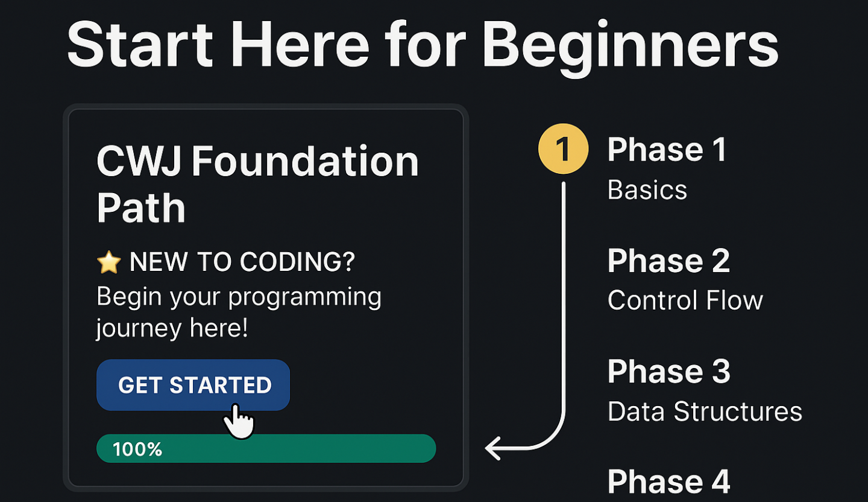Click the yellow number 1 circle badge
The width and height of the screenshot is (868, 502).
pos(563,149)
